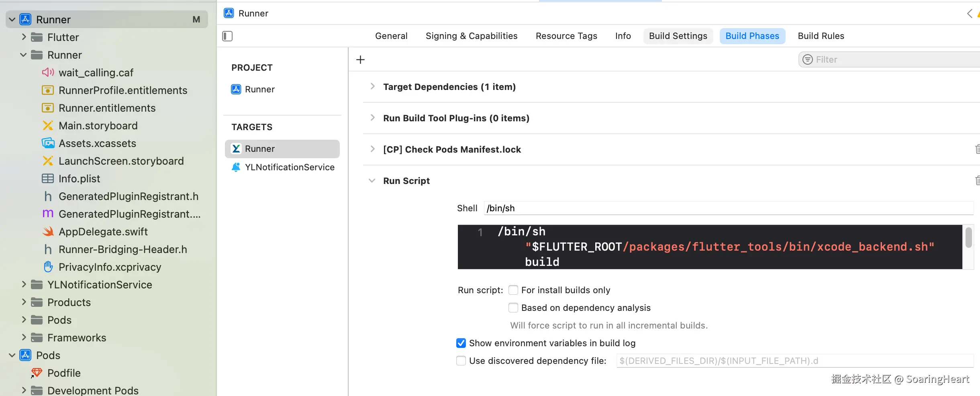Collapse the Runner folder group
The width and height of the screenshot is (980, 396).
tap(23, 55)
